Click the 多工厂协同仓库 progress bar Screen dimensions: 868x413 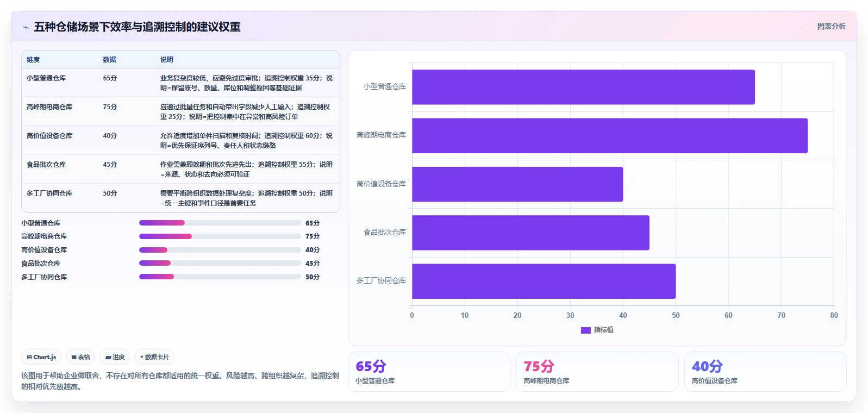coord(220,277)
